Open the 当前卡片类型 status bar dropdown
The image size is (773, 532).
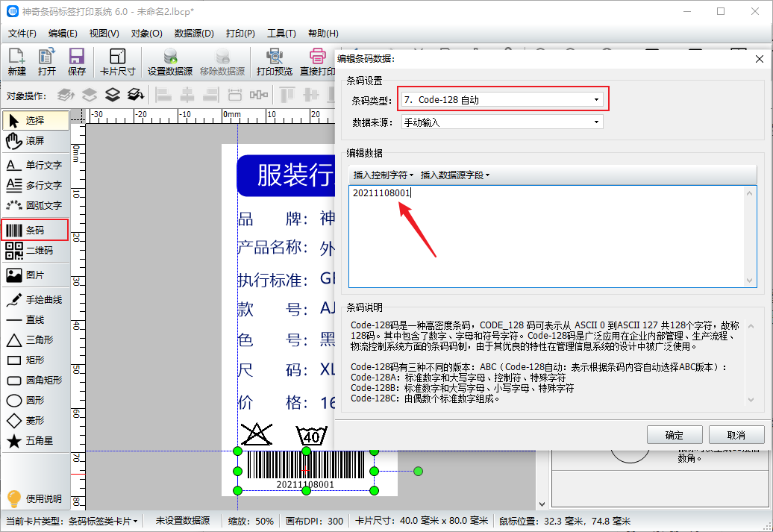click(x=72, y=521)
